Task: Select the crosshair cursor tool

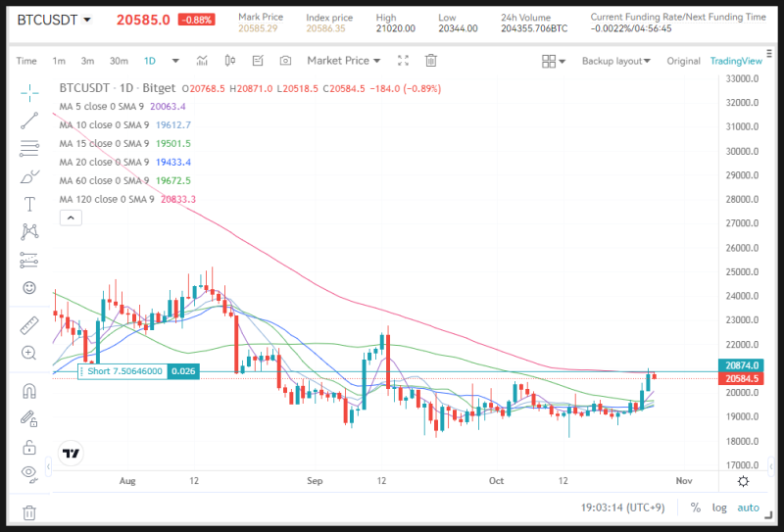Action: coord(29,93)
